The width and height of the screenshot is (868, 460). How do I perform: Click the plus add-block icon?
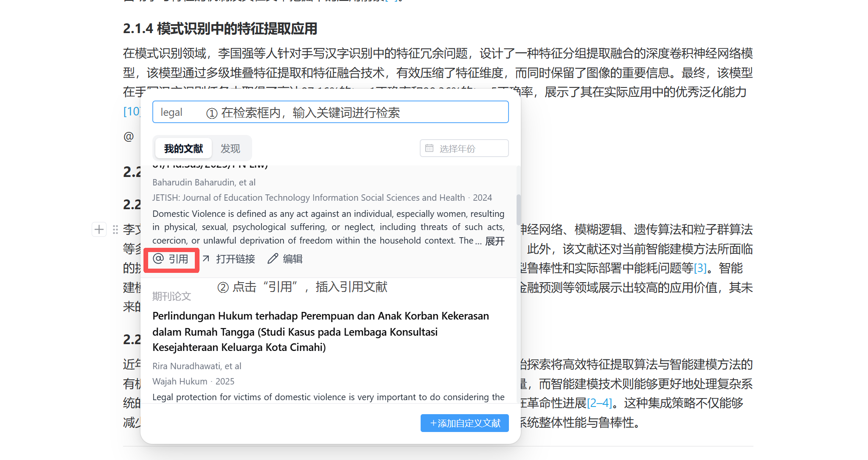[99, 230]
